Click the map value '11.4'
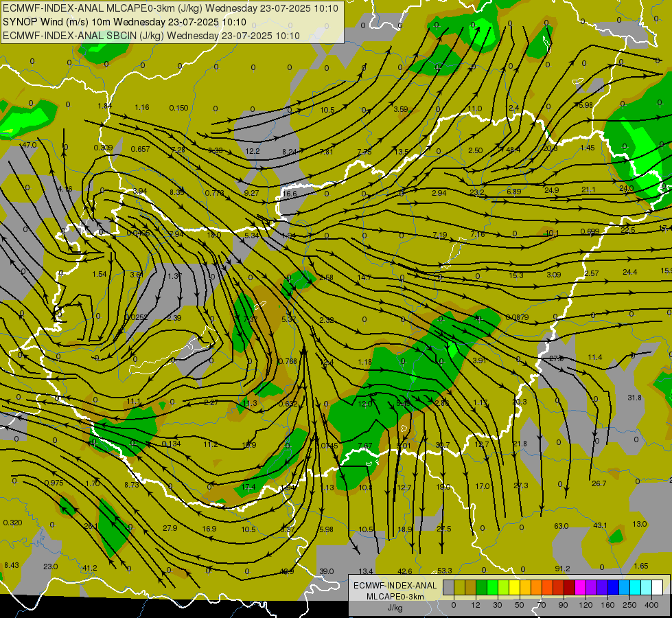672x618 pixels. tap(595, 357)
